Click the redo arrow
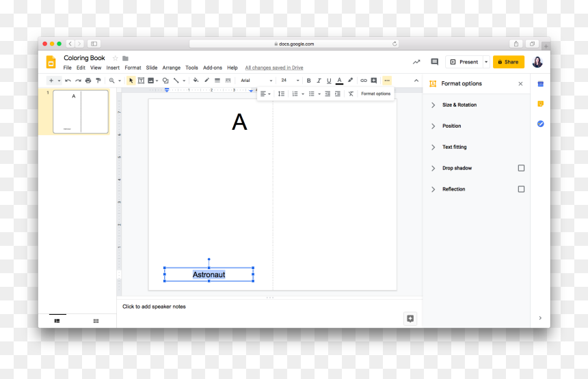The width and height of the screenshot is (588, 379). tap(78, 81)
